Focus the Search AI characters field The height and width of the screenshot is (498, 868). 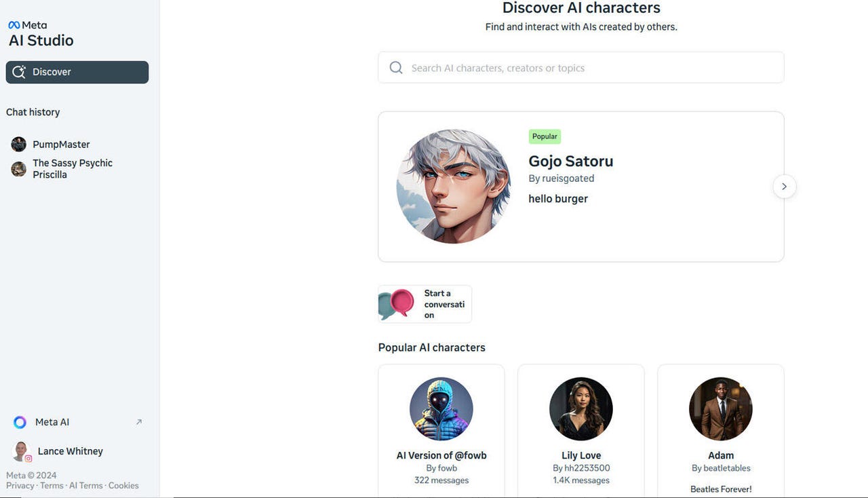pyautogui.click(x=581, y=68)
